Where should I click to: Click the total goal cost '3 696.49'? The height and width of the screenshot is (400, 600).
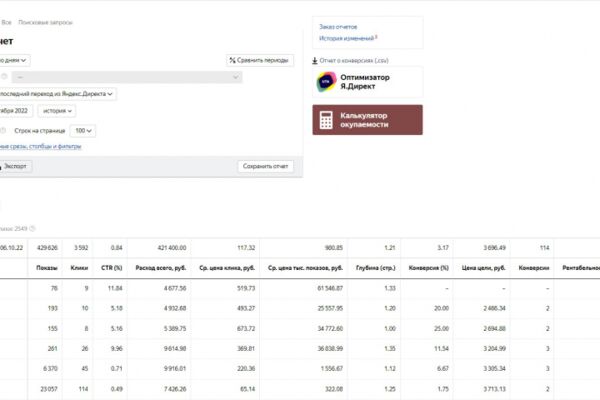click(494, 248)
